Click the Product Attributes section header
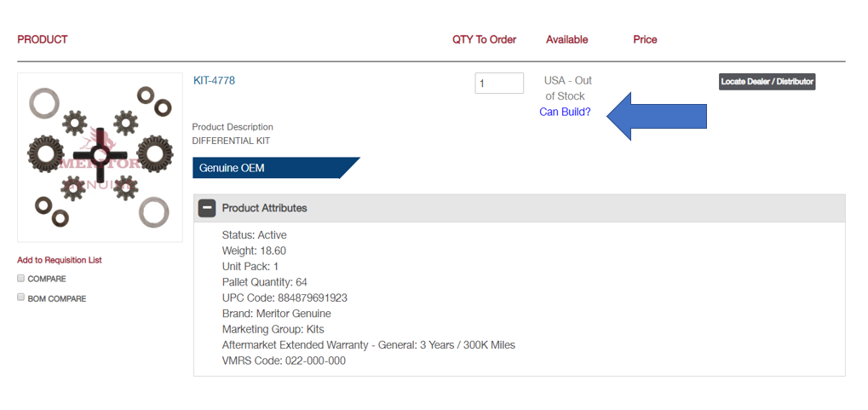This screenshot has width=868, height=410. point(264,208)
